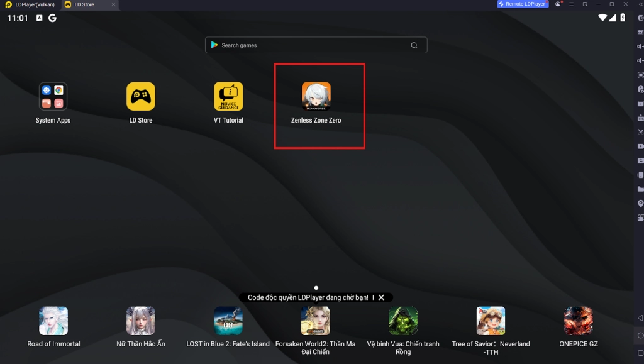Click the Google Play logo in search bar
The height and width of the screenshot is (364, 644).
tap(214, 45)
